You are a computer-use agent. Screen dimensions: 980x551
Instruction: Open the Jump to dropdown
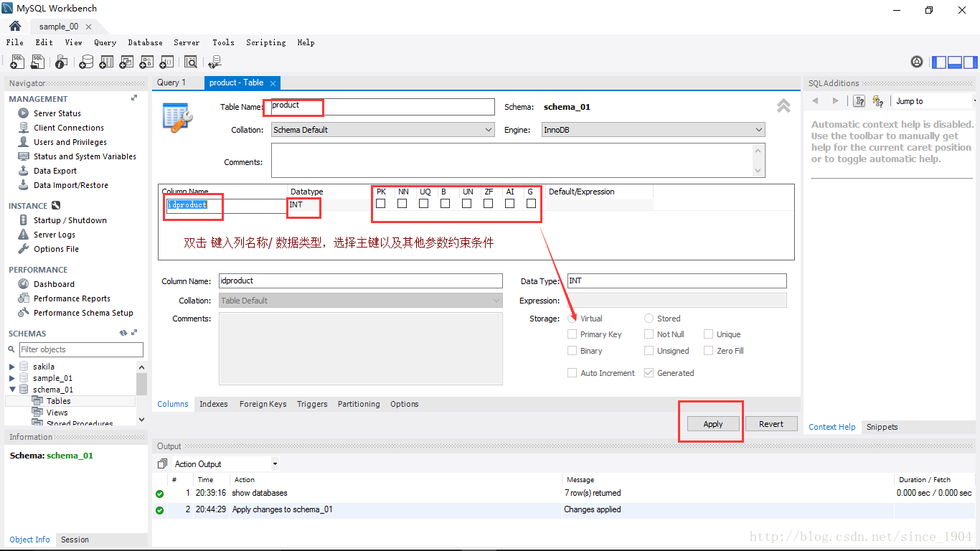point(934,101)
